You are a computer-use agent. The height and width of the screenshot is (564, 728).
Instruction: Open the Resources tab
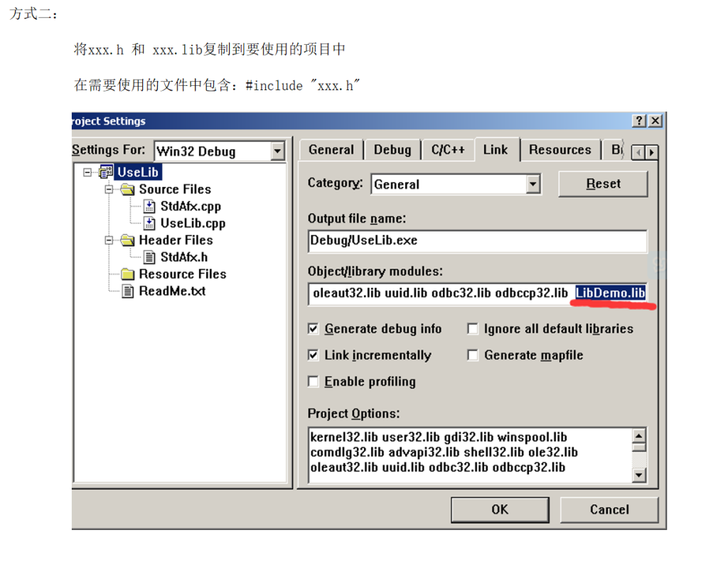pyautogui.click(x=560, y=150)
